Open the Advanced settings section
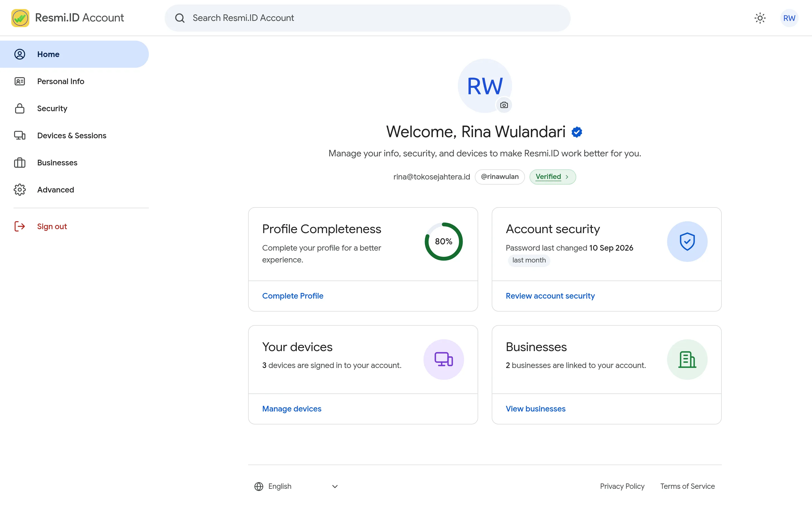812x508 pixels. pos(74,189)
